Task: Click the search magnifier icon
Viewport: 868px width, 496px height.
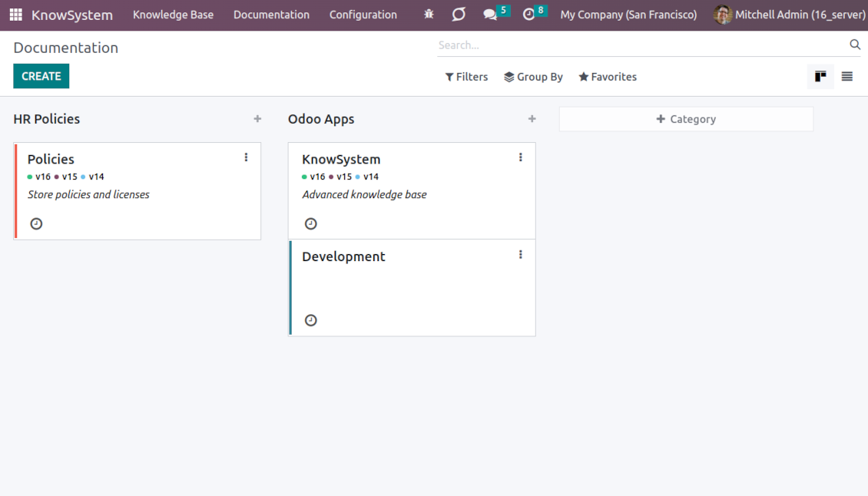Action: [855, 45]
